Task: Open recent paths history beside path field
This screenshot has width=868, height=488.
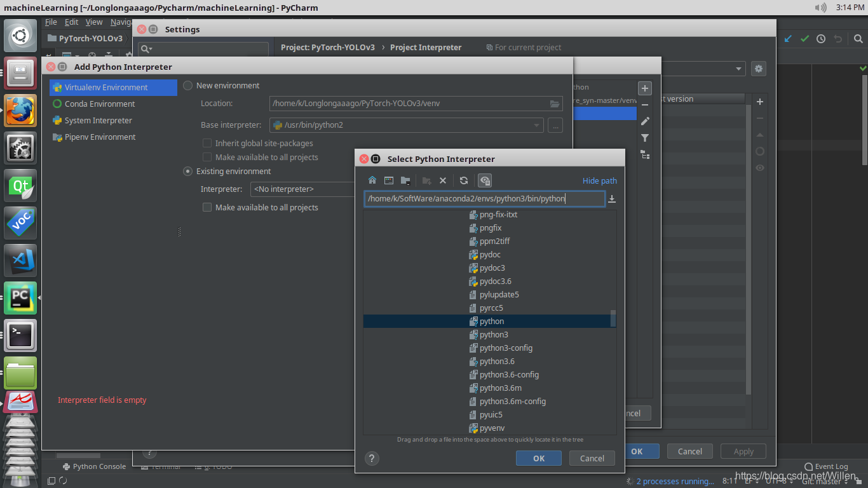Action: 612,199
